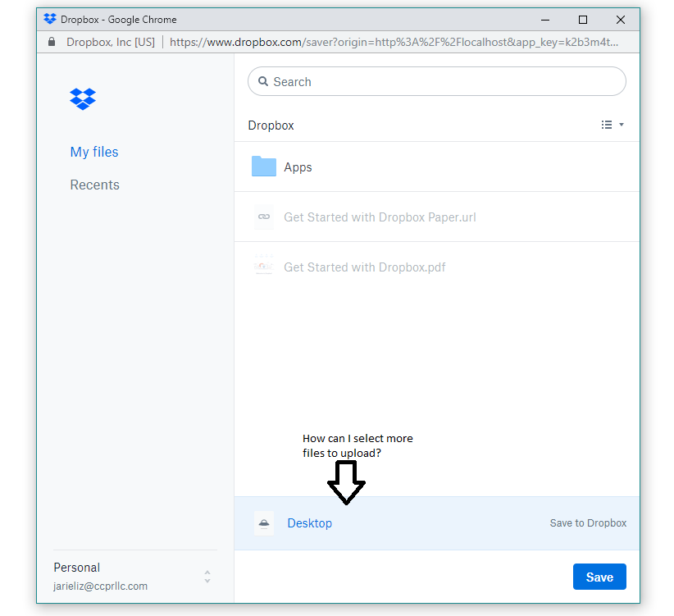
Task: Click the account switcher arrows next to Personal
Action: [207, 577]
